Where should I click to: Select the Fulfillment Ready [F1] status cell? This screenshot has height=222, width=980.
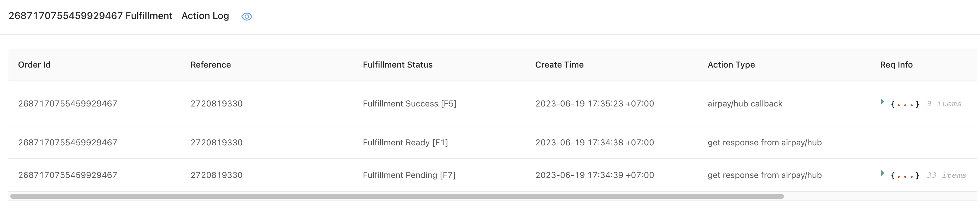pyautogui.click(x=405, y=143)
